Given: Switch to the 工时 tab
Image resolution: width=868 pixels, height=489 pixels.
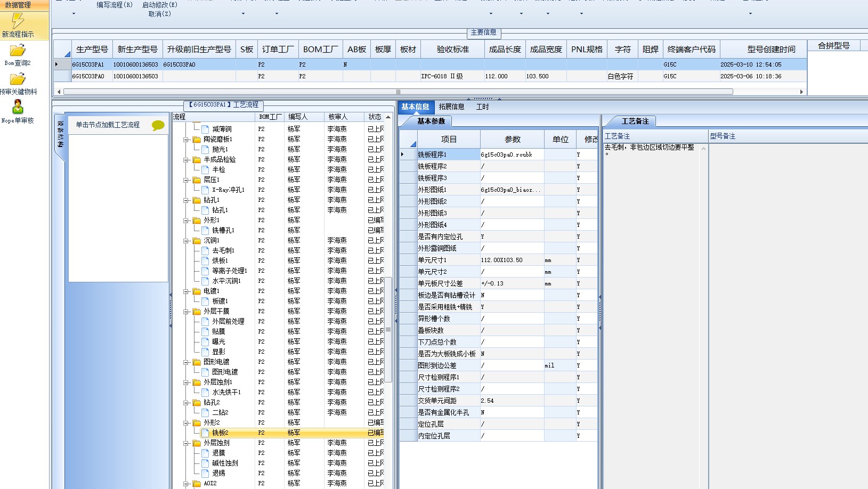Looking at the screenshot, I should (x=483, y=107).
